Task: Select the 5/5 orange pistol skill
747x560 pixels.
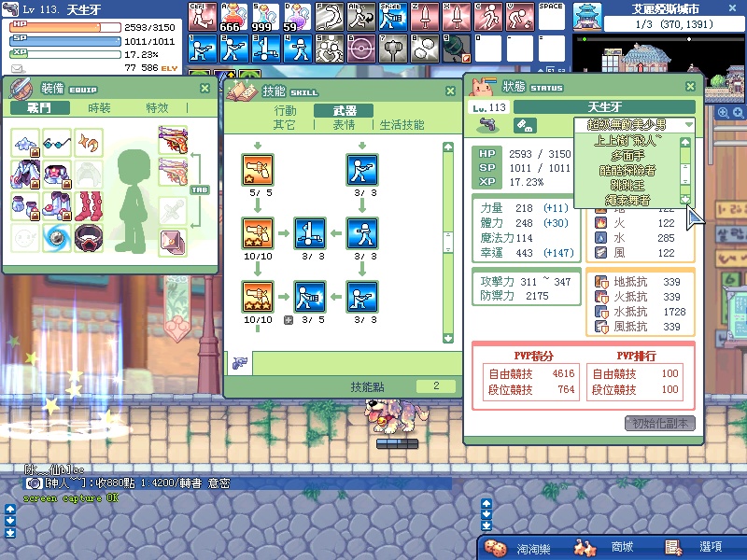Action: (258, 170)
